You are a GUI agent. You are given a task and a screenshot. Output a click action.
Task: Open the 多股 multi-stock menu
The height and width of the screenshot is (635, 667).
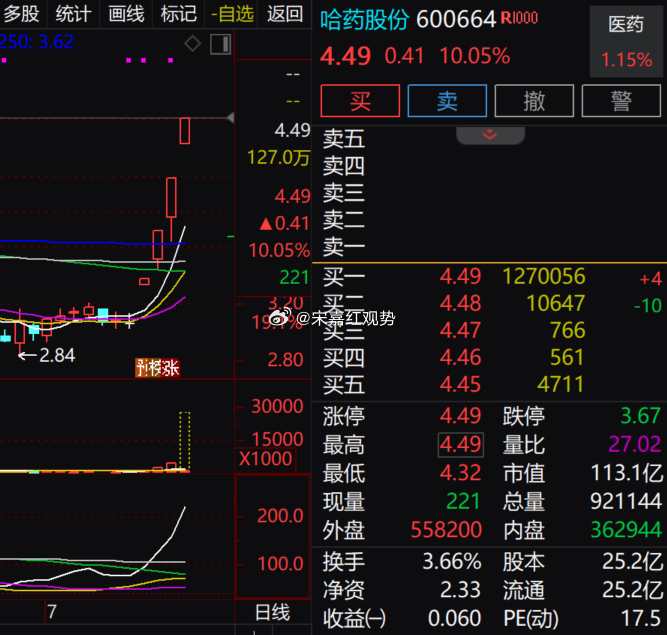(22, 14)
